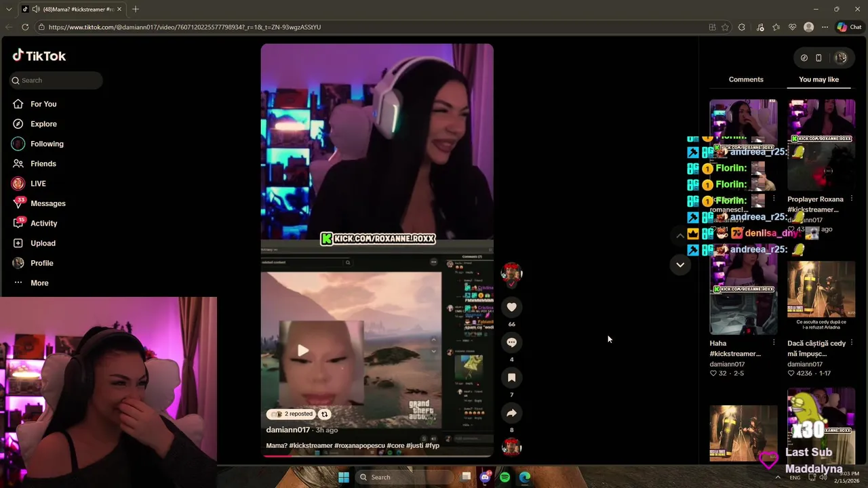The height and width of the screenshot is (488, 868).
Task: Open the get app phone icon
Action: click(x=818, y=58)
